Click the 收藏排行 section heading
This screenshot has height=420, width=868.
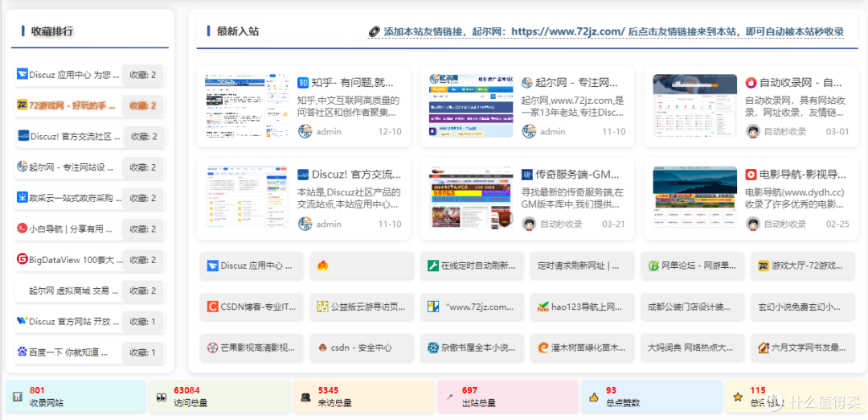[x=52, y=31]
